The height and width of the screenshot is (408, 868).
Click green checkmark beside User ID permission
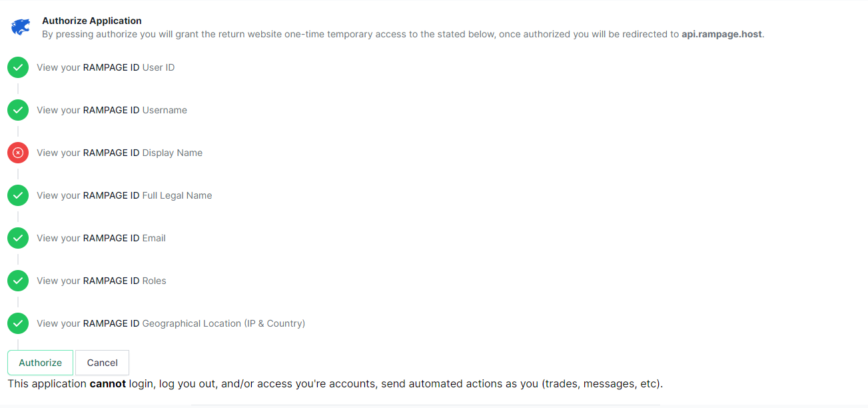point(18,67)
